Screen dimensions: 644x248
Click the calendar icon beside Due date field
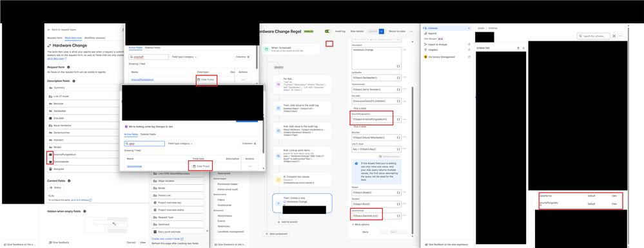pyautogui.click(x=50, y=119)
